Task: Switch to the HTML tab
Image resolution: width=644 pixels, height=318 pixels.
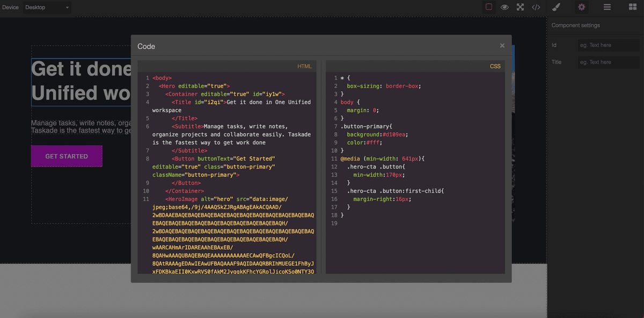Action: (x=304, y=66)
